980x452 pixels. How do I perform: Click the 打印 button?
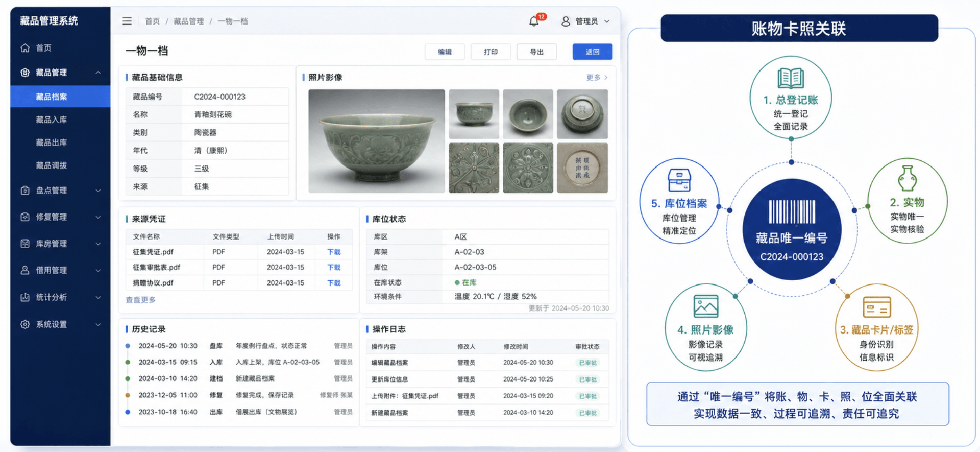point(491,52)
